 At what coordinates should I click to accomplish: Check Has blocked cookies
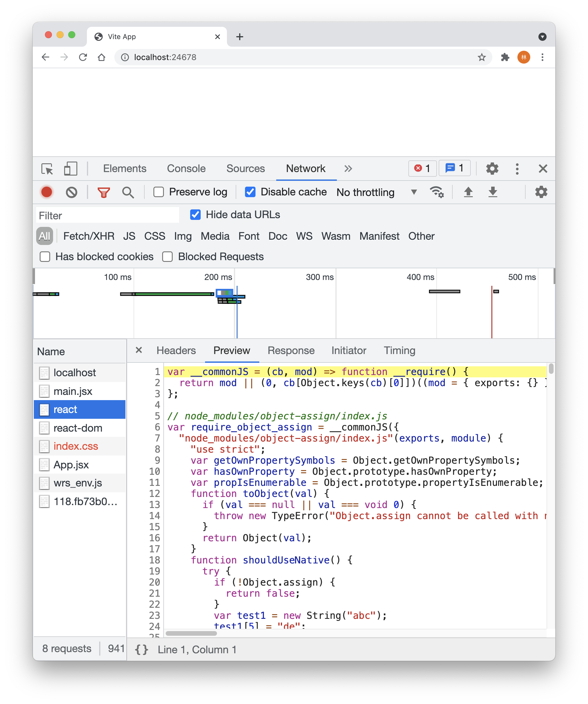[45, 257]
